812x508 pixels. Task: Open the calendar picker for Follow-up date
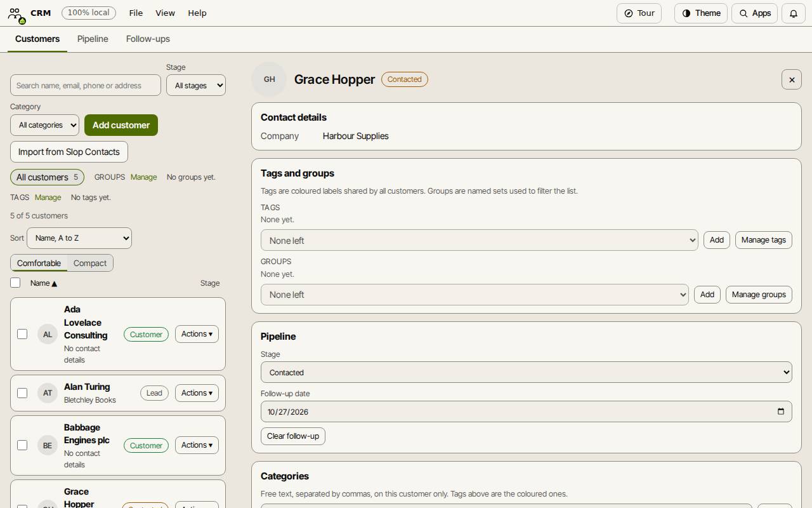[781, 411]
